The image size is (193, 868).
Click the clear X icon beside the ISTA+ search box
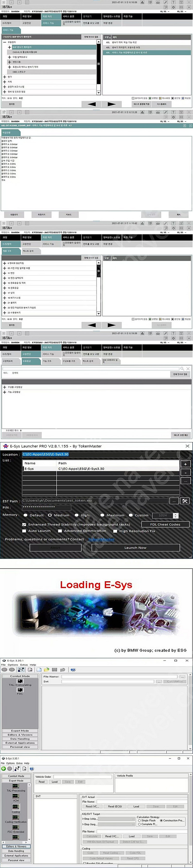pos(188,369)
